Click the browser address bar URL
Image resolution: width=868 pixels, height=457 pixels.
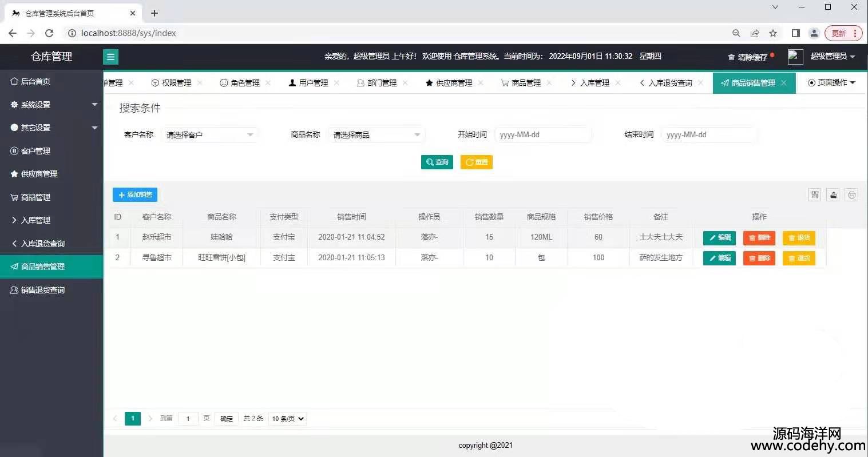129,33
